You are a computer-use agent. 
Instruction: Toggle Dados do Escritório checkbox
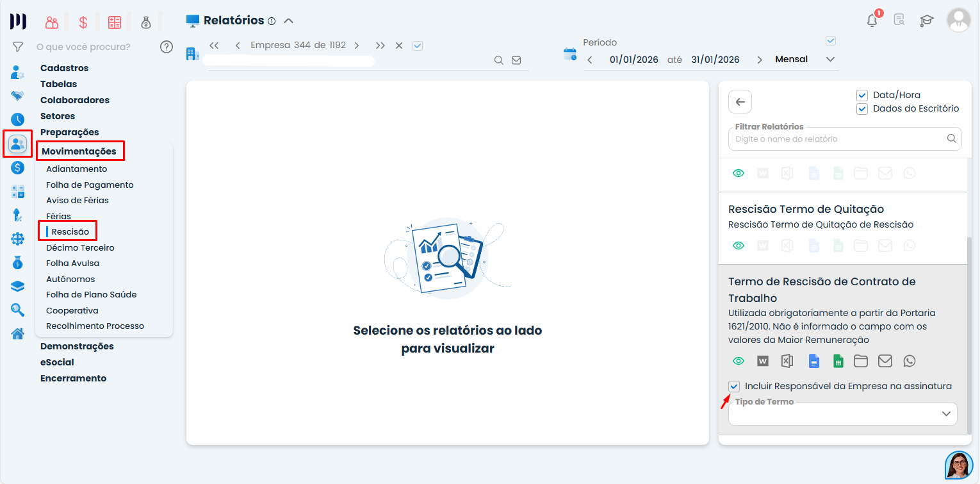pos(862,108)
